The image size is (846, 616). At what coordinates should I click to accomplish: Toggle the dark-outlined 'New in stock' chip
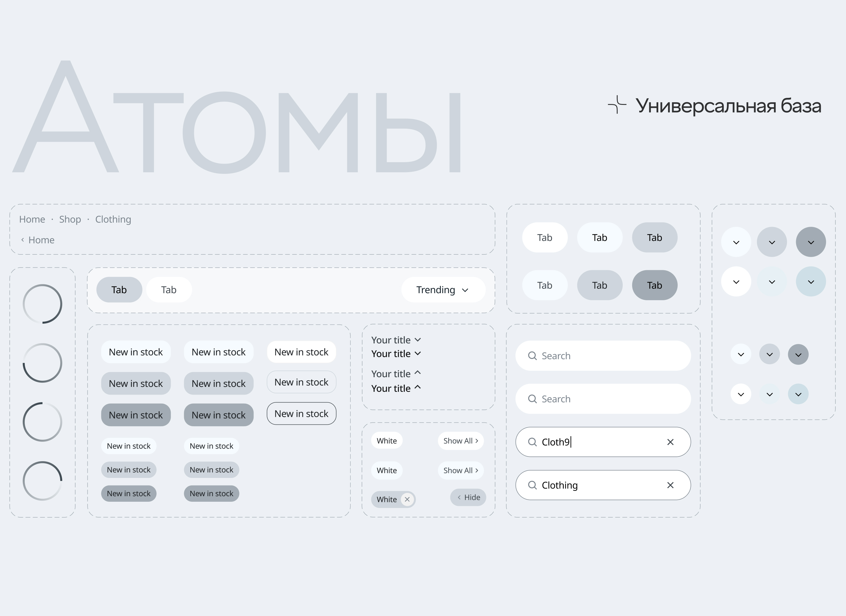[301, 413]
